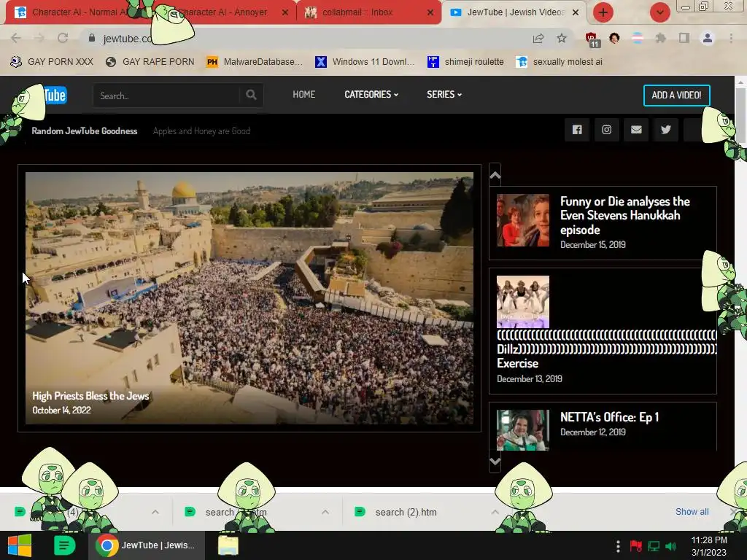The image size is (747, 560).
Task: Open Windows 11 Downl... bookmark
Action: tap(365, 62)
